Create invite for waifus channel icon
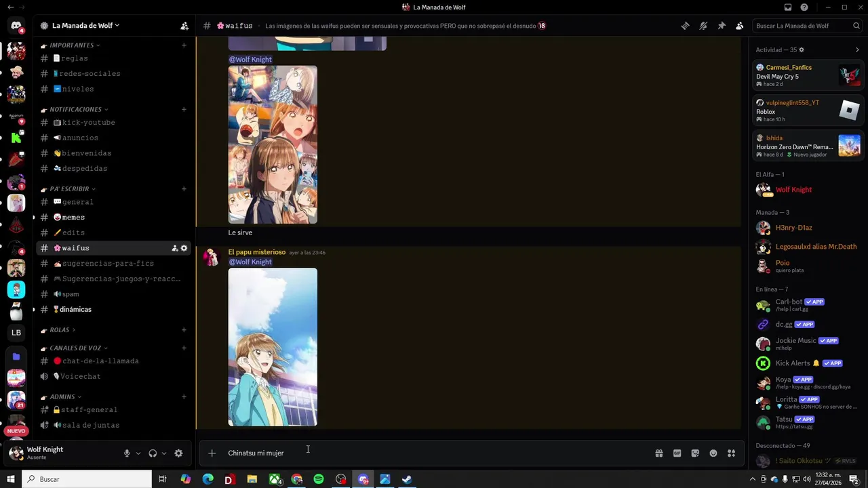 (174, 248)
